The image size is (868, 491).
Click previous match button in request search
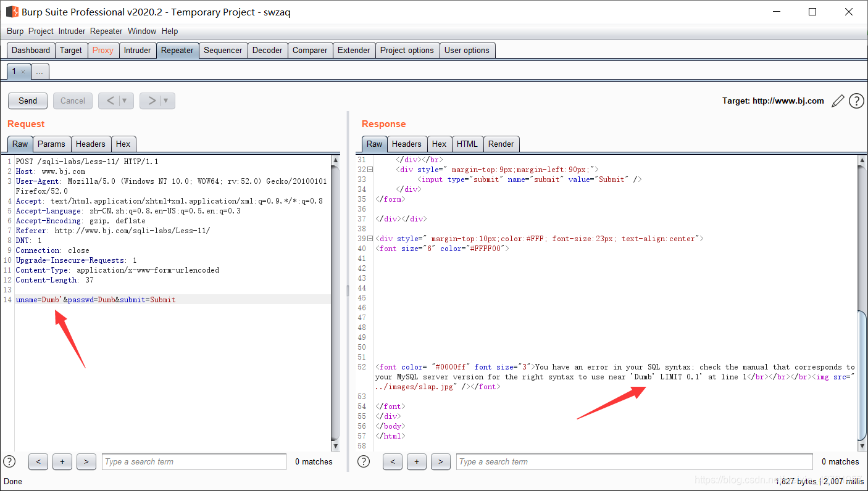point(38,461)
